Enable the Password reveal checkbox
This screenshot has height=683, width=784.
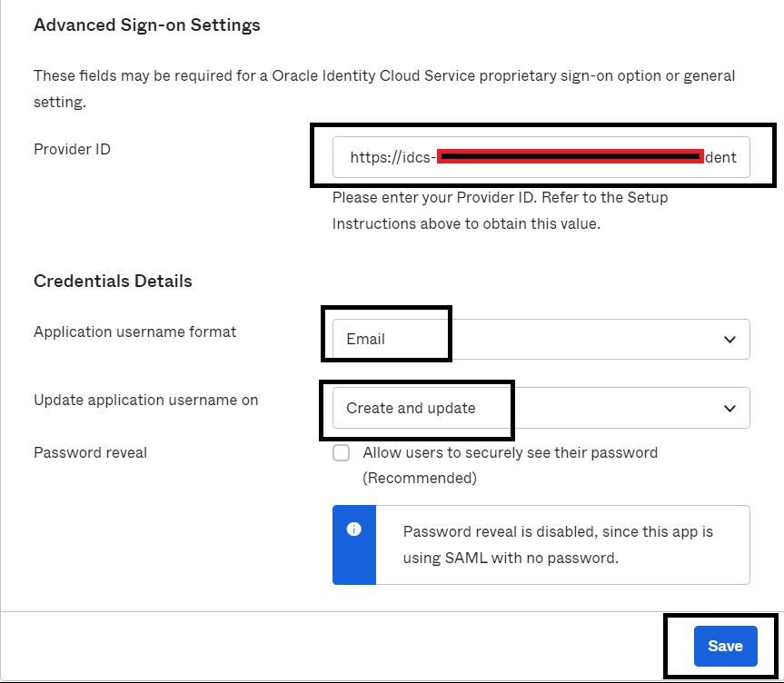coord(341,453)
